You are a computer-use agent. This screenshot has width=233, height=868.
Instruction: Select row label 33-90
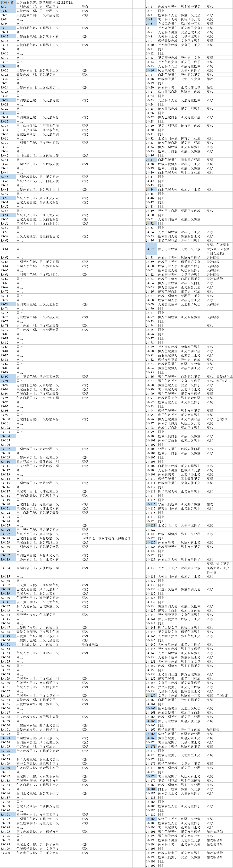[x=8, y=377]
